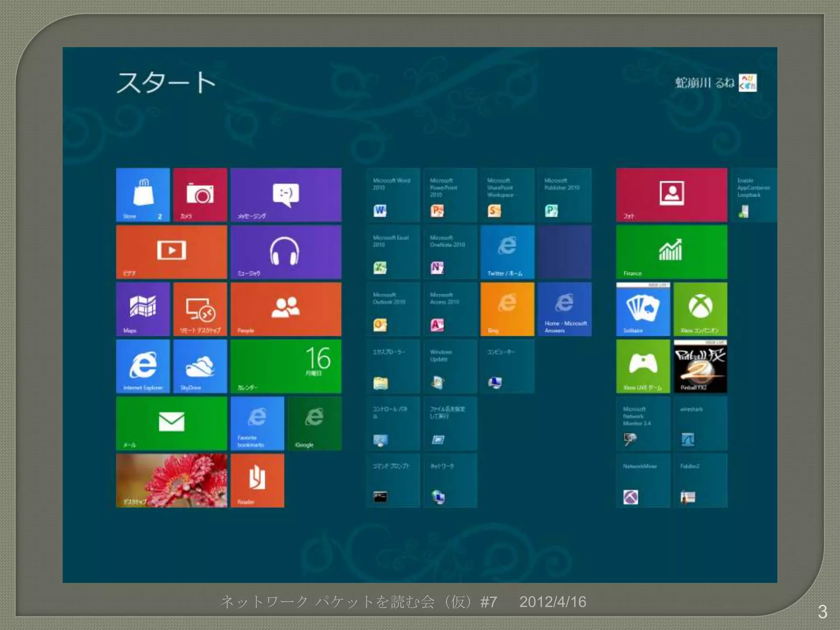Viewport: 840px width, 630px height.
Task: Click the user account name at top right
Action: click(704, 83)
